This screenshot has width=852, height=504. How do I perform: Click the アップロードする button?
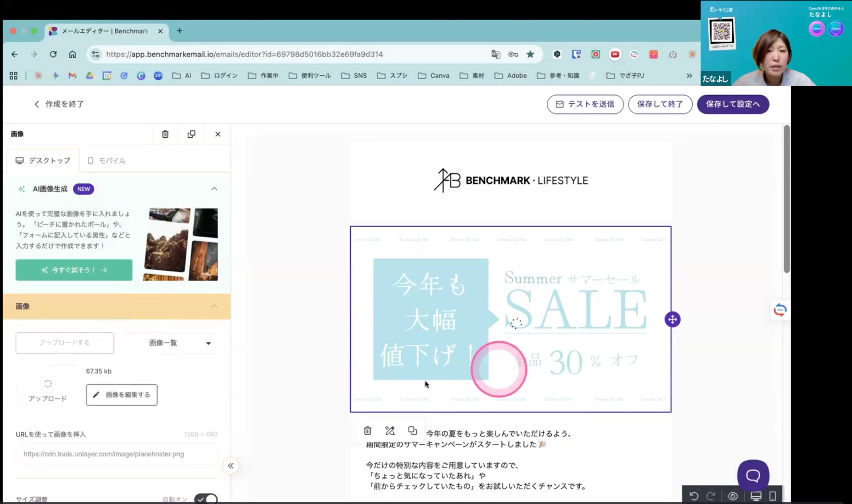pos(65,343)
